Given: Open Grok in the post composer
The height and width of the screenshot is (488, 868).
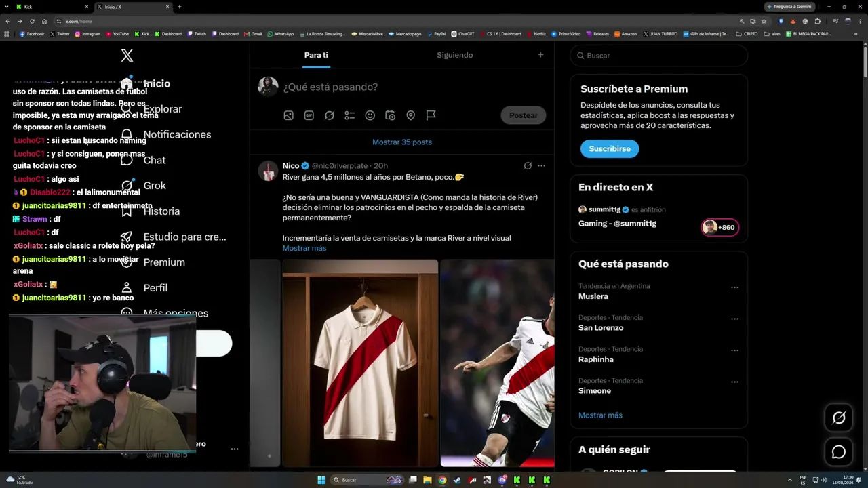Looking at the screenshot, I should tap(329, 115).
